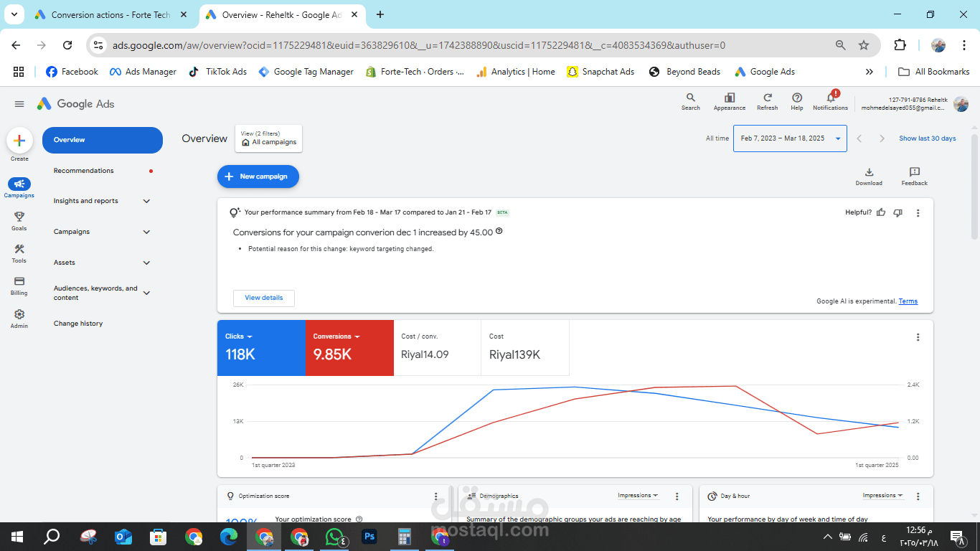Go to the previous date range arrow

point(859,138)
